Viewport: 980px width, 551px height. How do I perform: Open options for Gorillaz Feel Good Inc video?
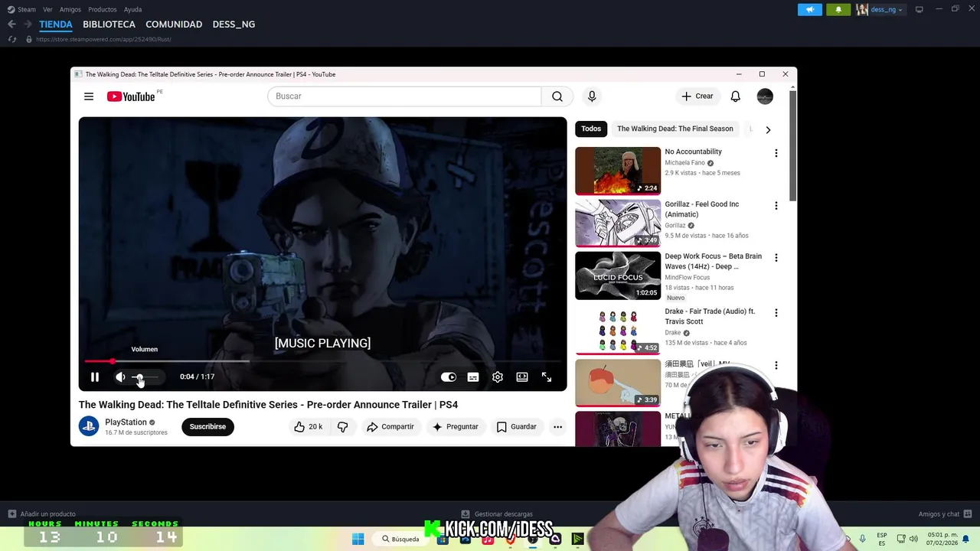coord(776,206)
